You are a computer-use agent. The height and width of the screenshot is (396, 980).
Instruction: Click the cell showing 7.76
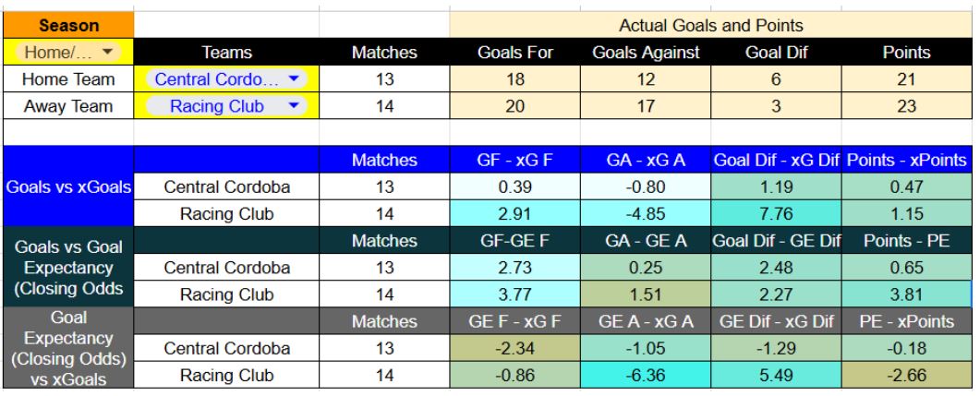tap(775, 213)
